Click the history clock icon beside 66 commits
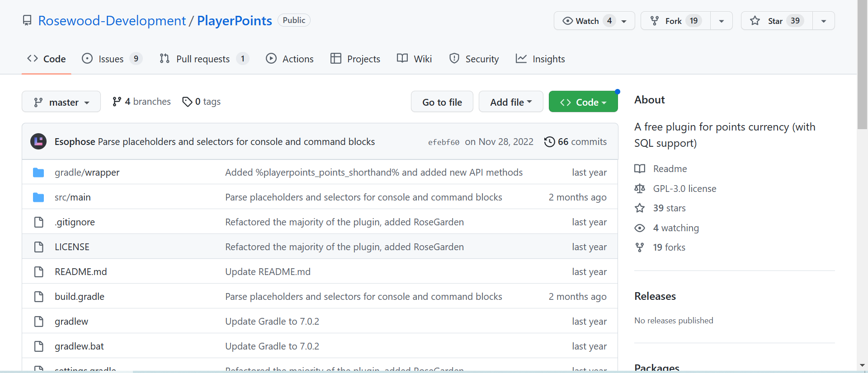 [x=549, y=142]
